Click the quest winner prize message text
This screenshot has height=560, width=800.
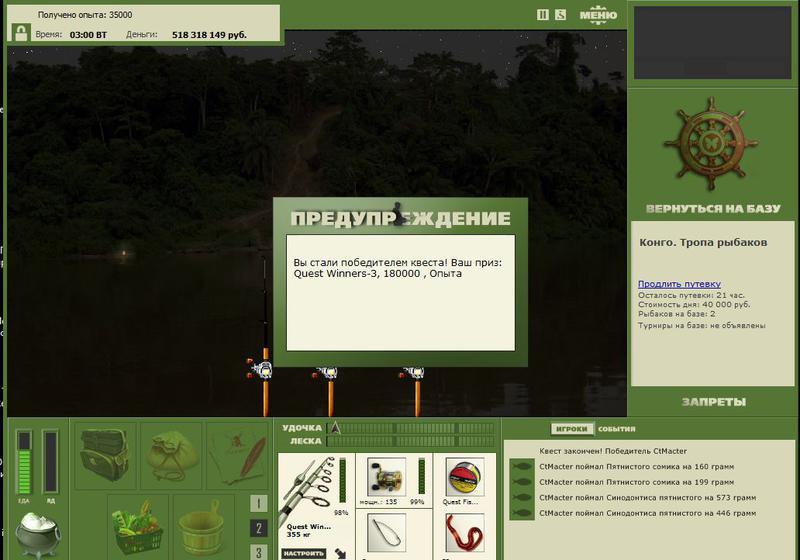tap(398, 268)
